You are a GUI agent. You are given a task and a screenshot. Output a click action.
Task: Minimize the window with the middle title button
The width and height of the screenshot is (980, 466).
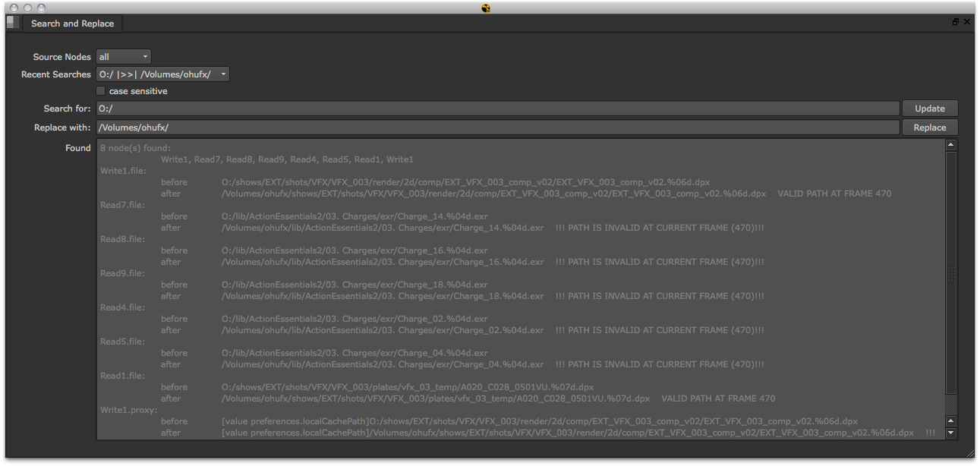coord(28,8)
